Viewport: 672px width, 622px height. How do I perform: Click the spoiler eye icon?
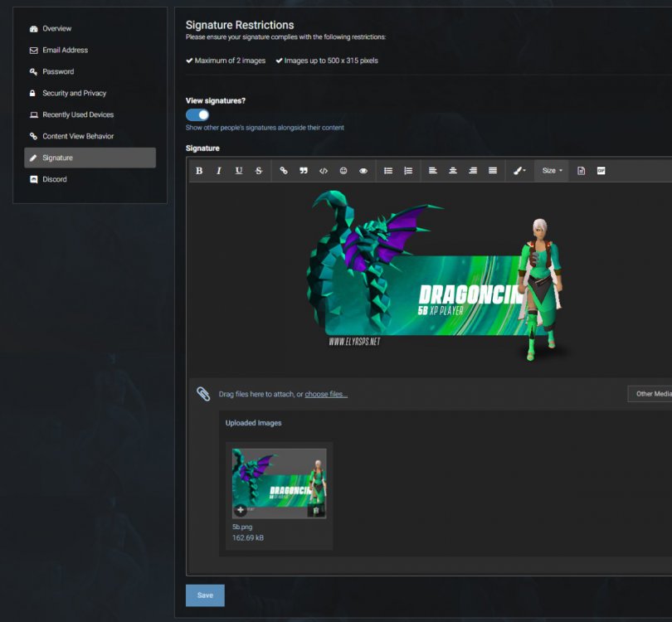point(363,171)
